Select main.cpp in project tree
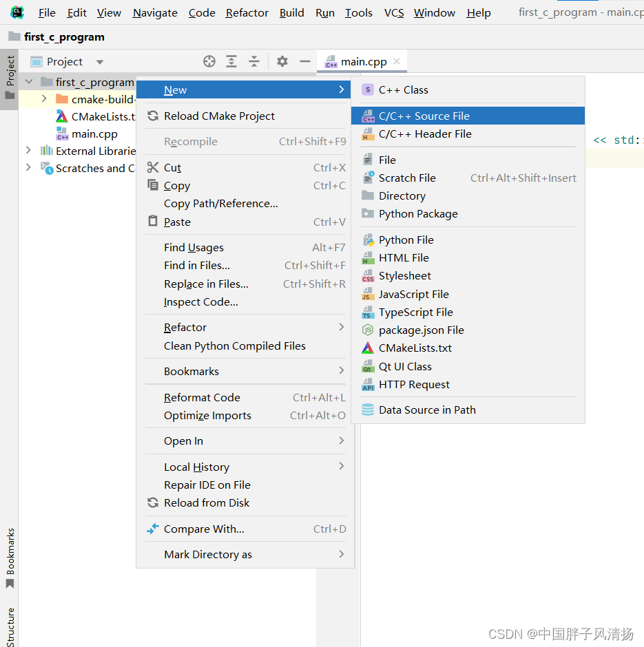Screen dimensions: 644x647 point(87,134)
